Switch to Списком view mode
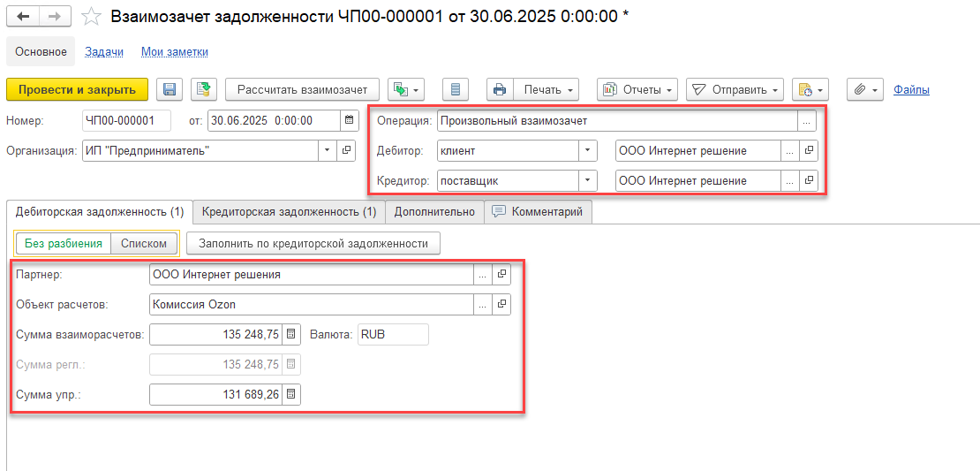This screenshot has width=980, height=471. [144, 244]
